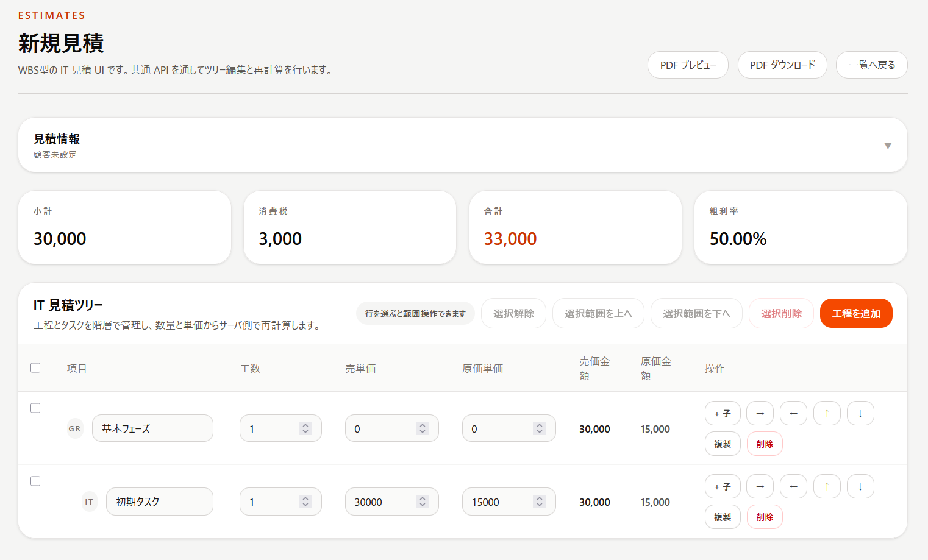Move the 基本フェーズ row down

tap(860, 413)
